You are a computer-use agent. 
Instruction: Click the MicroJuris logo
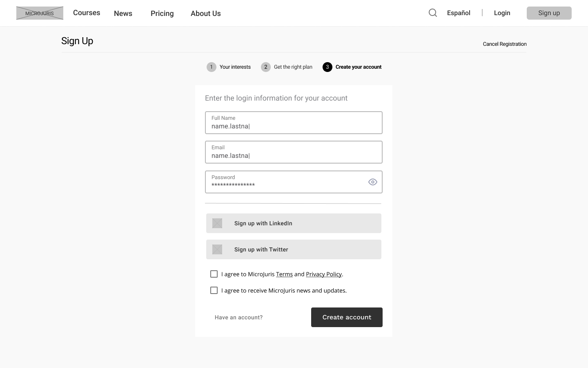(x=40, y=13)
